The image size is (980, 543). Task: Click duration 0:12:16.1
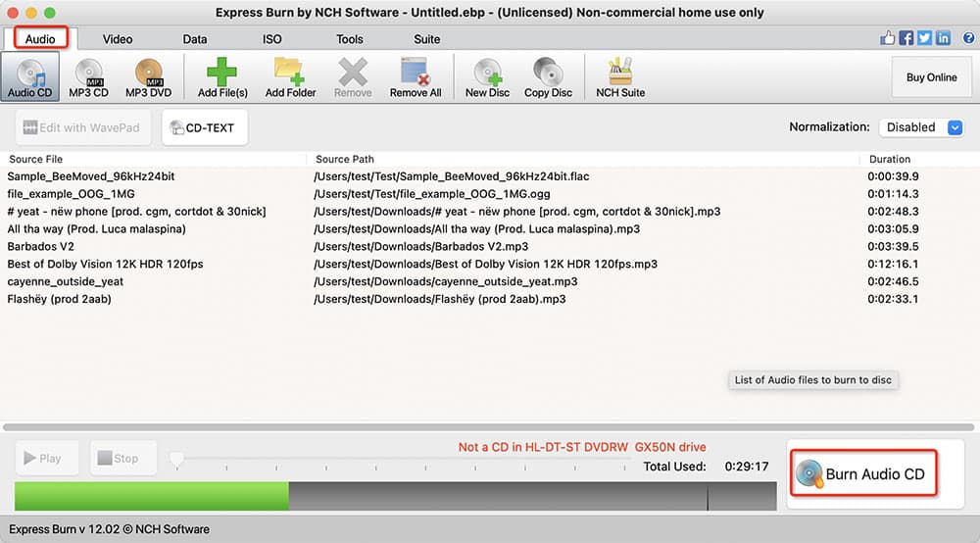tap(893, 264)
